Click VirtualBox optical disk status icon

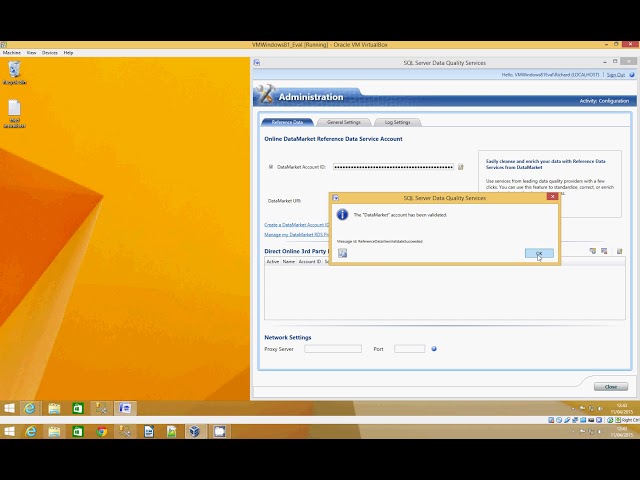[x=559, y=420]
